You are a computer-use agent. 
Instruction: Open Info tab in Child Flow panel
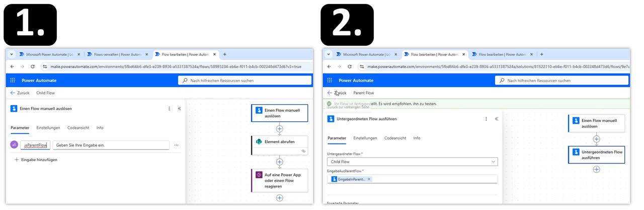click(x=100, y=128)
